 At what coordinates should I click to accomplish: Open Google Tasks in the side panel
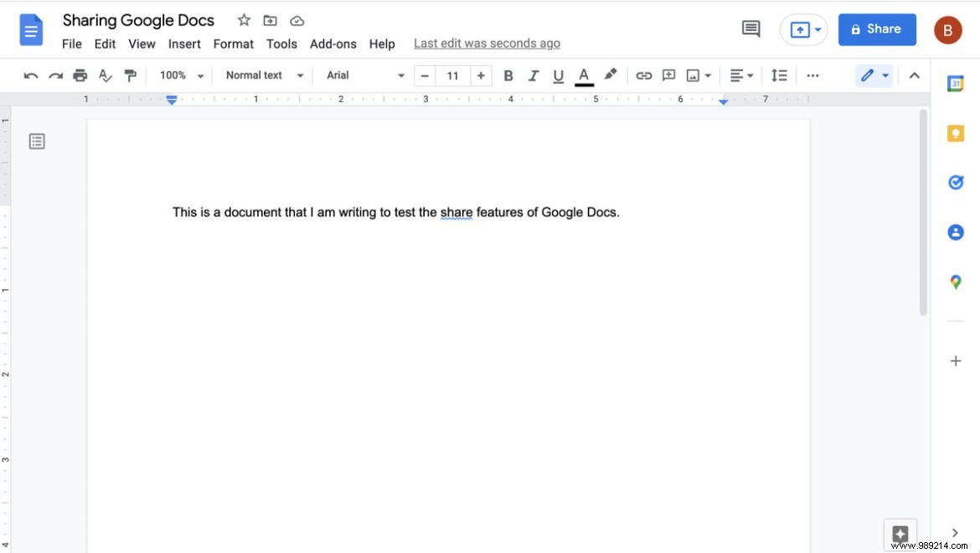(956, 182)
